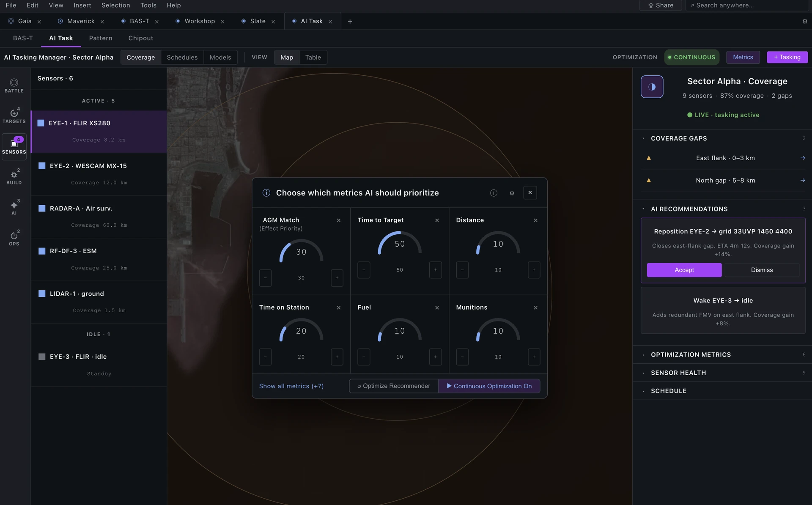
Task: Remove the Distance metric card
Action: [x=535, y=220]
